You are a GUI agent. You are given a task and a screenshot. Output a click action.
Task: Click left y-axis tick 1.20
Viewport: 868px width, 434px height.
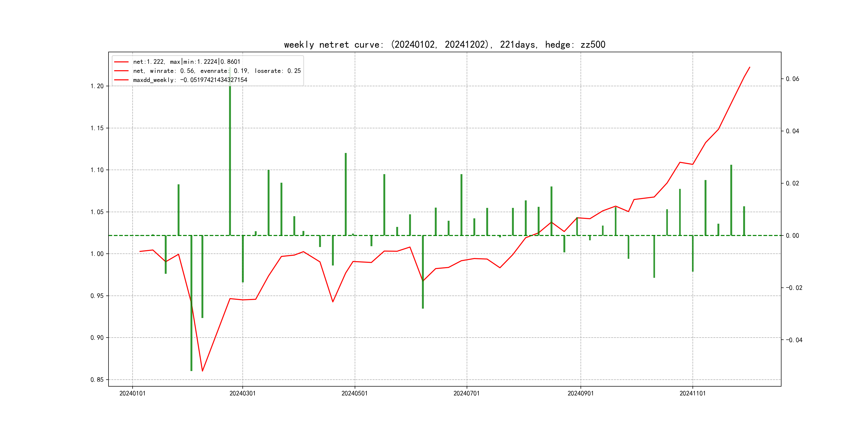(97, 86)
